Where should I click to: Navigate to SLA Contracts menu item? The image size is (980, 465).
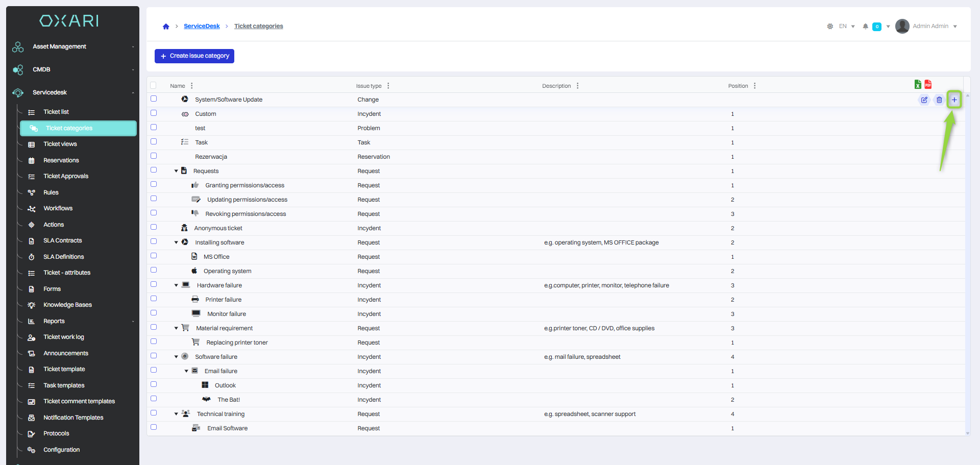click(x=62, y=240)
